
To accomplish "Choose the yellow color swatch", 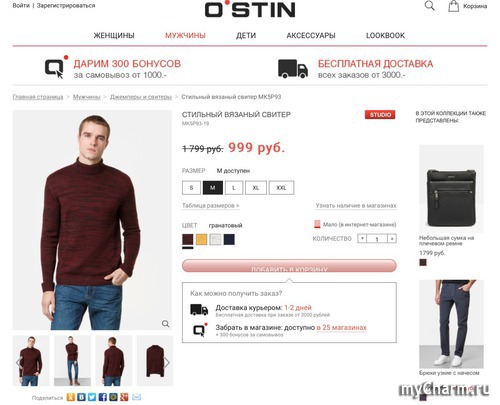I will click(201, 239).
